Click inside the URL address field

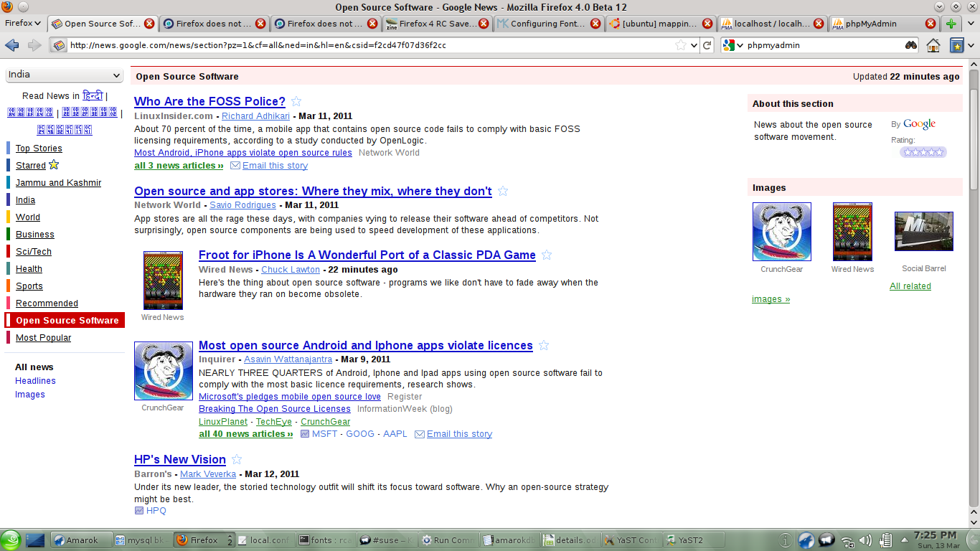pyautogui.click(x=370, y=45)
